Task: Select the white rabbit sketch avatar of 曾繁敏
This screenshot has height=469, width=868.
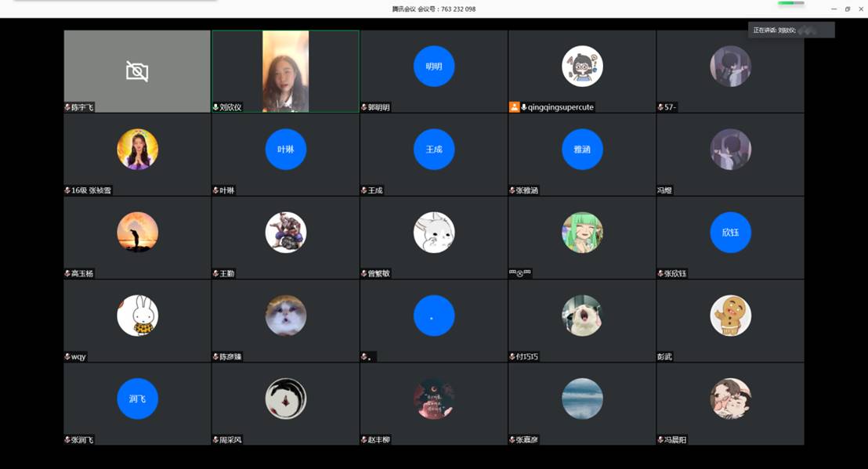Action: [434, 233]
